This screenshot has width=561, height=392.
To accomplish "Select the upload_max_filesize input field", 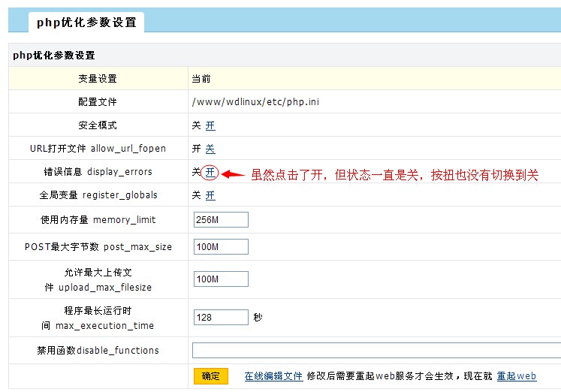I will pyautogui.click(x=221, y=279).
